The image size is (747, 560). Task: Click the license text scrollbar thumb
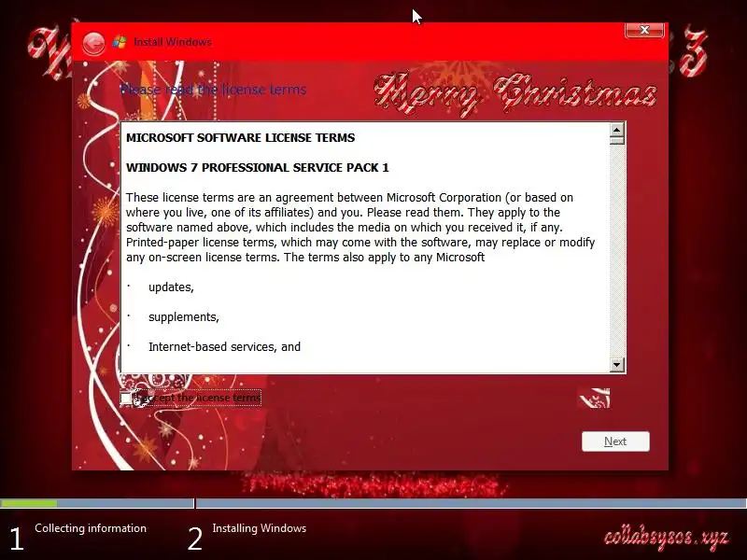pyautogui.click(x=616, y=141)
